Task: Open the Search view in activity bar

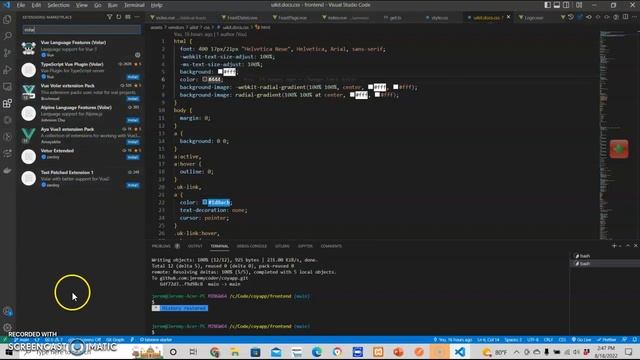Action: click(7, 36)
